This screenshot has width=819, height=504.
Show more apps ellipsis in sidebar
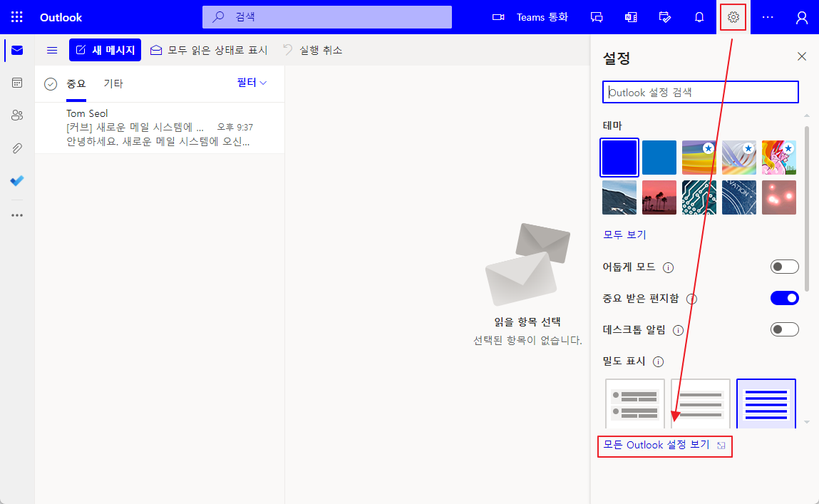17,215
